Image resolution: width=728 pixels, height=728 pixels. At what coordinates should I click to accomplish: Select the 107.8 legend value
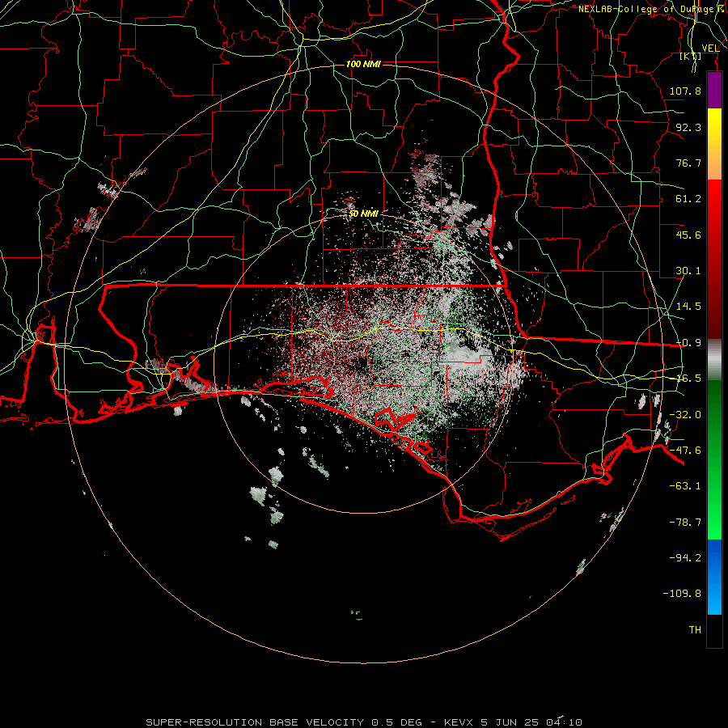(685, 91)
